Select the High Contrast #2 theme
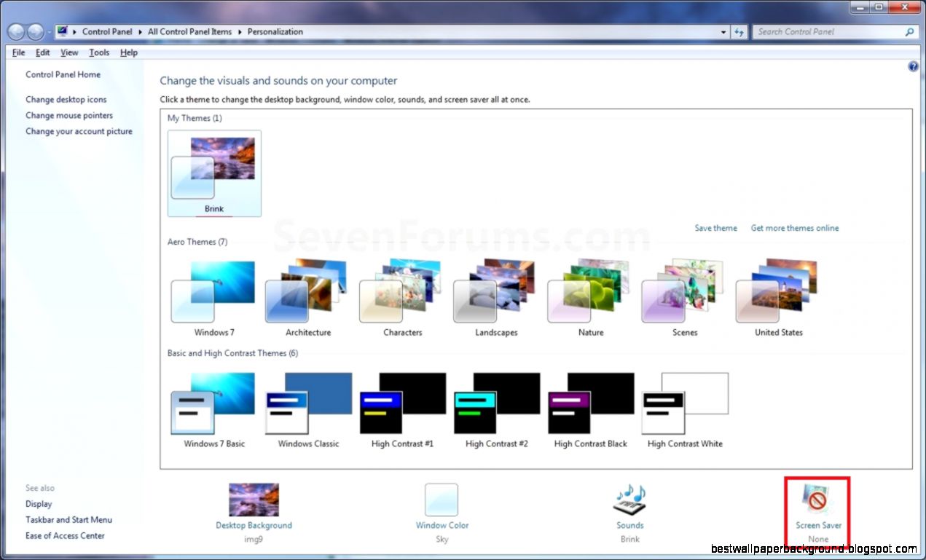Viewport: 926px width, 560px height. click(x=496, y=411)
